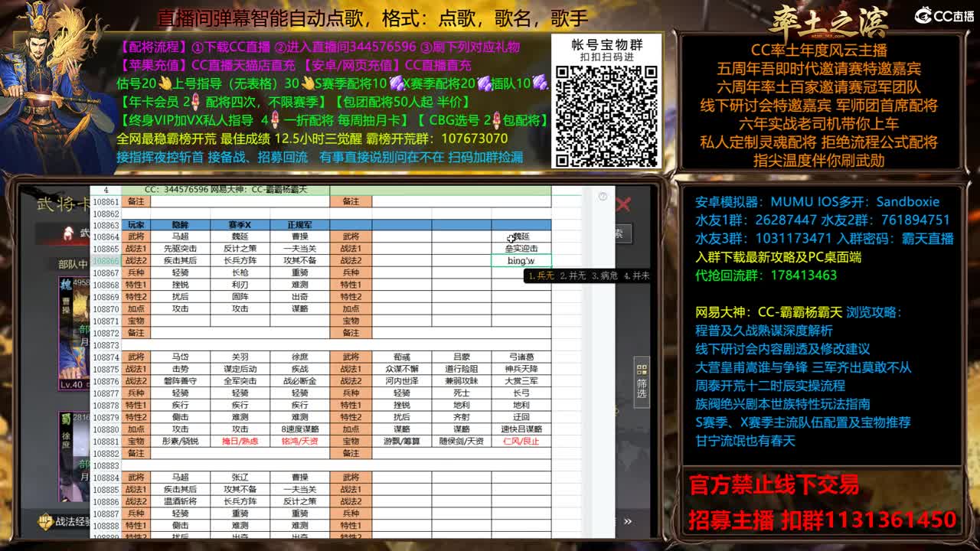This screenshot has height=551, width=980.
Task: Select cell 弓诸葛
Action: coord(521,357)
